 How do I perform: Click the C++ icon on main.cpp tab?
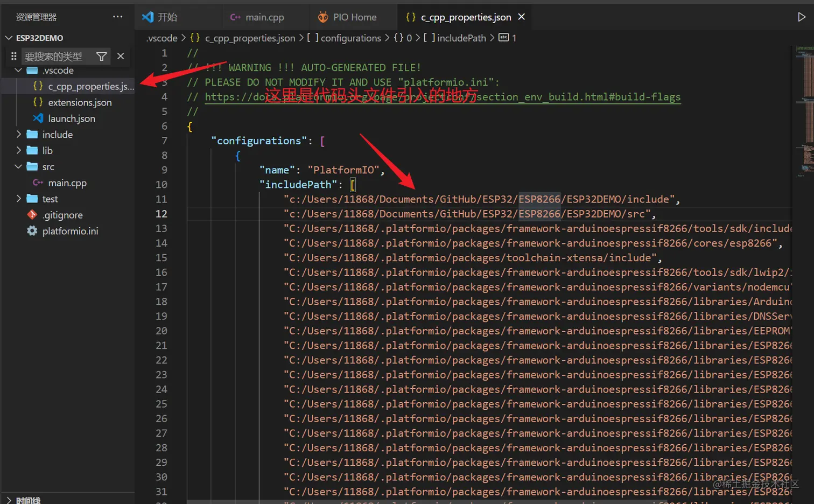(235, 17)
